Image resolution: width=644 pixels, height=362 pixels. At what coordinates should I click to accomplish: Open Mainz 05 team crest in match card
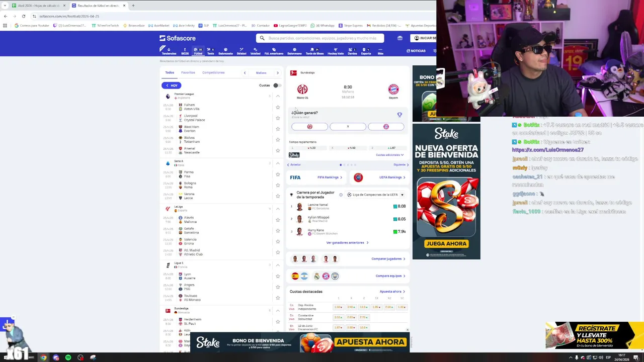(302, 89)
